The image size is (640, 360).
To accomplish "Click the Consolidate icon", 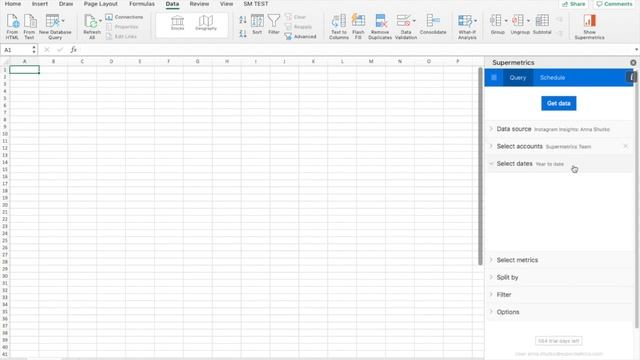I will 433,24.
